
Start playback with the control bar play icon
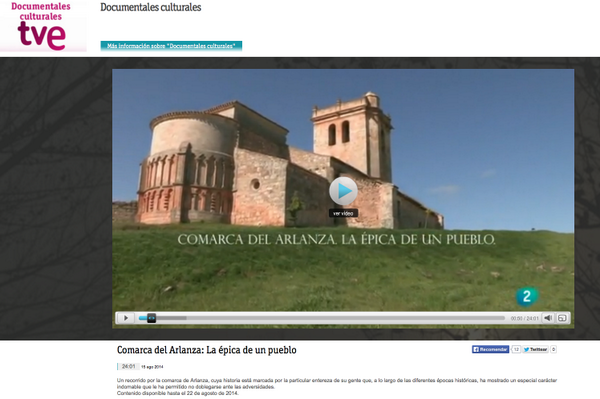[x=126, y=318]
